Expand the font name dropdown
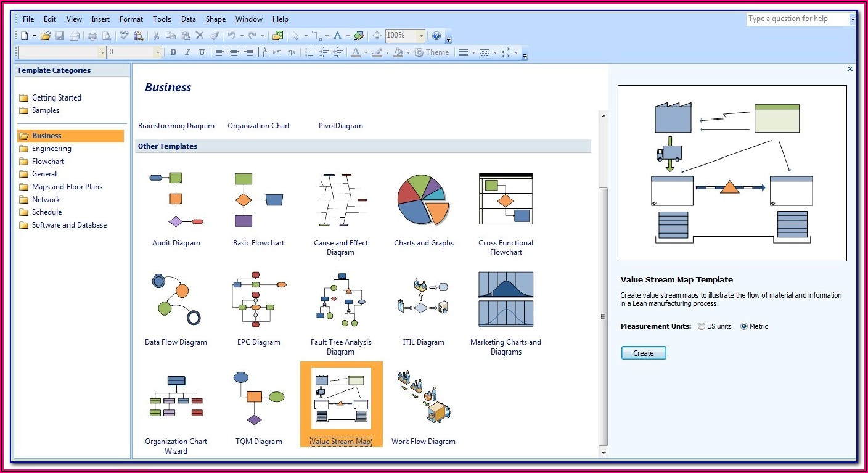This screenshot has width=868, height=473. 102,53
